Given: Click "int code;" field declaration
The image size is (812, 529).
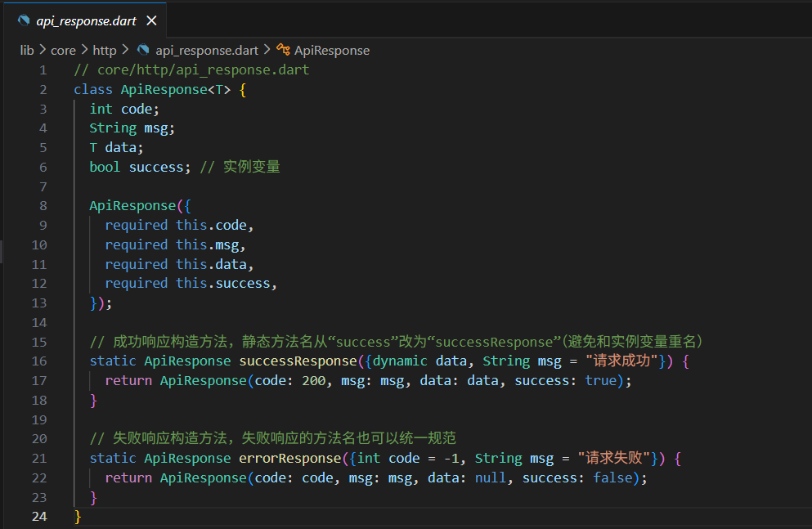Looking at the screenshot, I should 124,110.
